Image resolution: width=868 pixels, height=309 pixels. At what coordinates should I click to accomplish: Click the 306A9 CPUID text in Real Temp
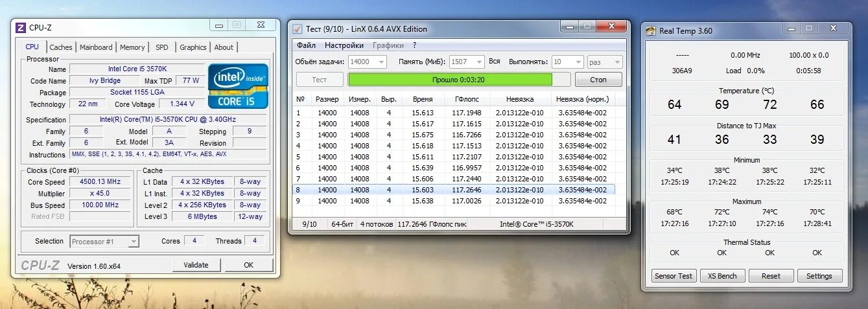[682, 71]
